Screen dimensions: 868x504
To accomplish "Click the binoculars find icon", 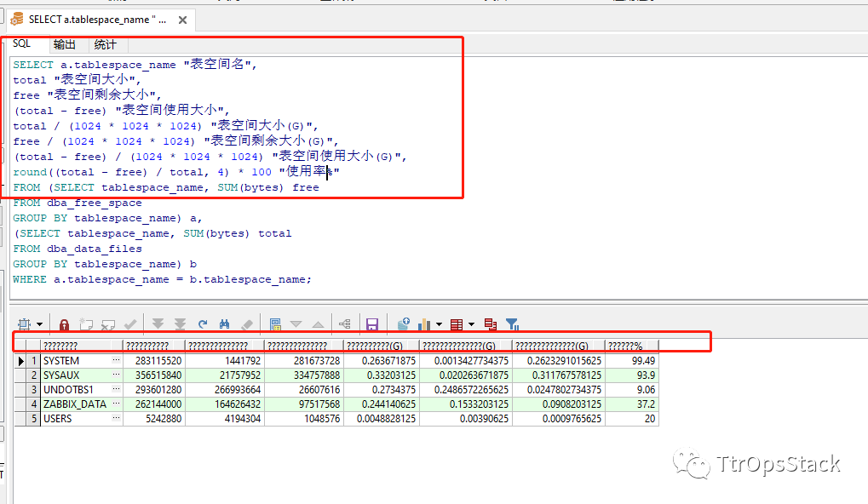I will [225, 324].
